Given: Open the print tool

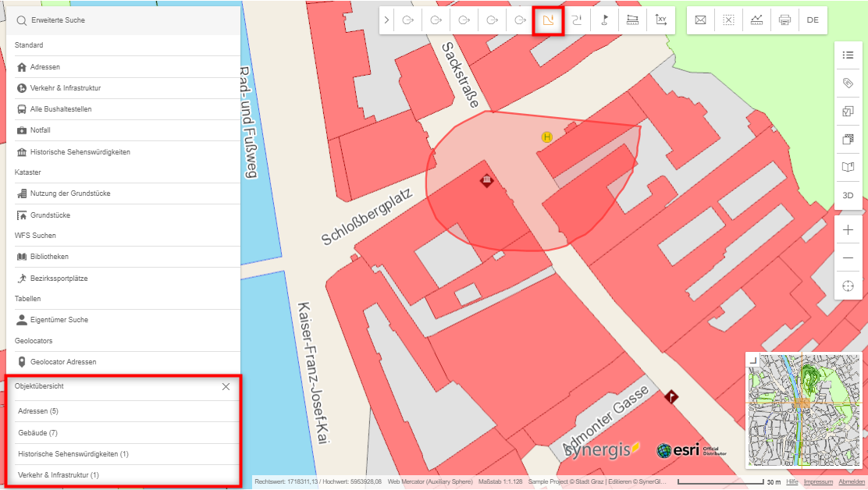Looking at the screenshot, I should 784,20.
